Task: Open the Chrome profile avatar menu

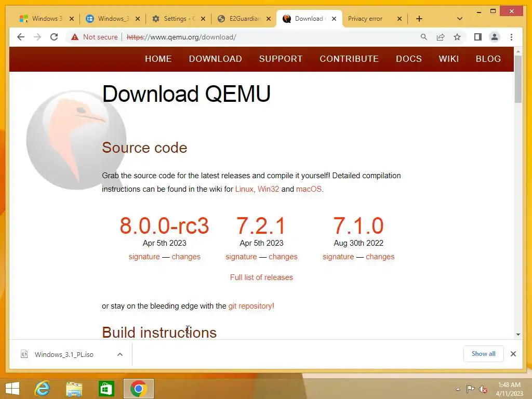Action: point(495,37)
